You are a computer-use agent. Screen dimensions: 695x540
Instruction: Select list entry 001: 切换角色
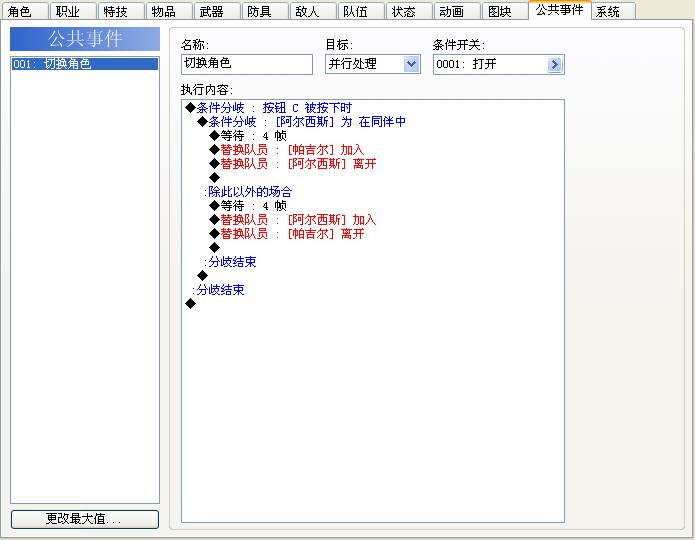click(x=85, y=64)
